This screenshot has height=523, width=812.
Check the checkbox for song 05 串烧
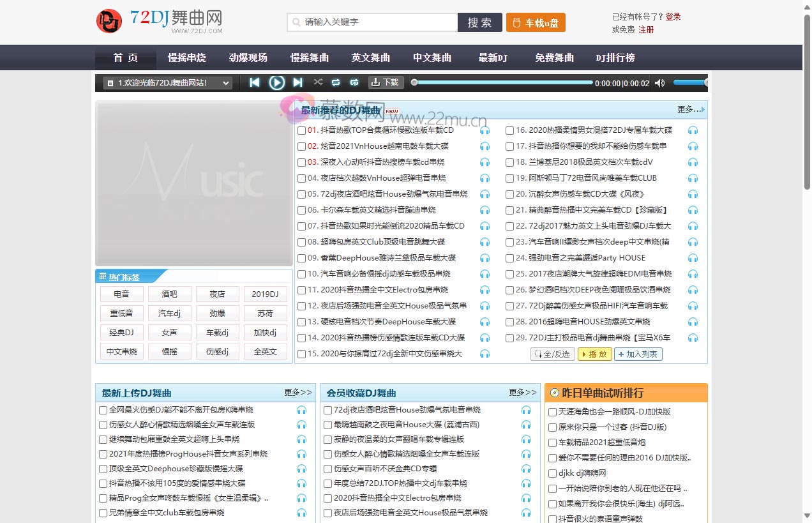click(x=301, y=193)
